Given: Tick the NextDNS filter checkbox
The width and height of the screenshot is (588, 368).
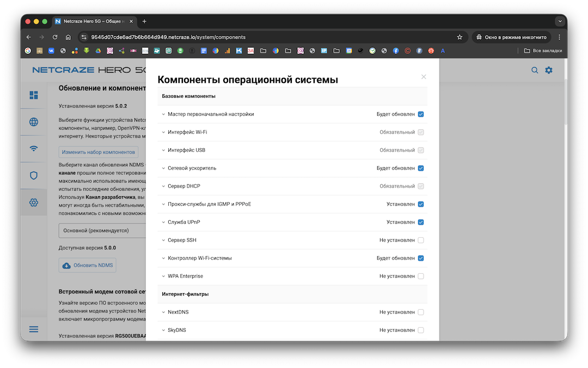Looking at the screenshot, I should click(421, 312).
